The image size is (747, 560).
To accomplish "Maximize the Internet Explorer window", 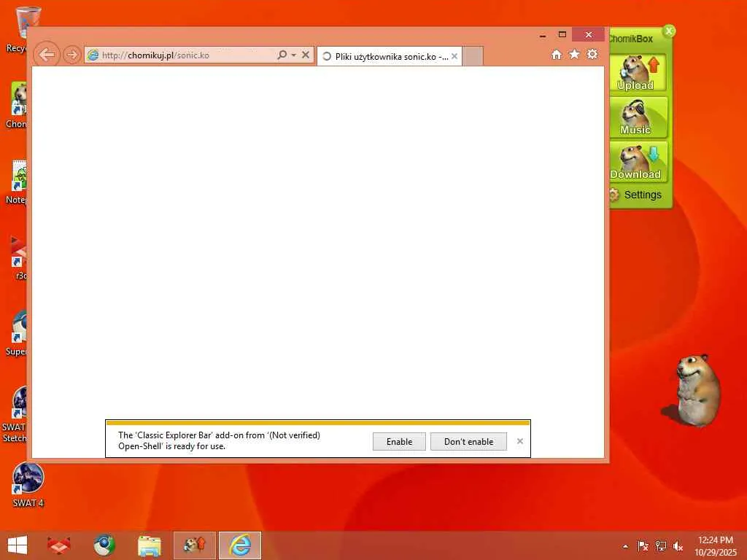I will [x=562, y=35].
